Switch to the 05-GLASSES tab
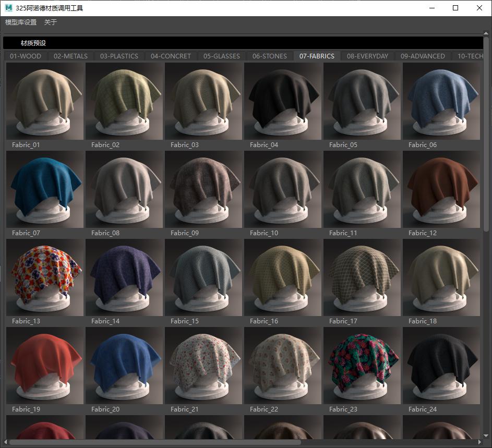Image resolution: width=492 pixels, height=448 pixels. (x=222, y=56)
